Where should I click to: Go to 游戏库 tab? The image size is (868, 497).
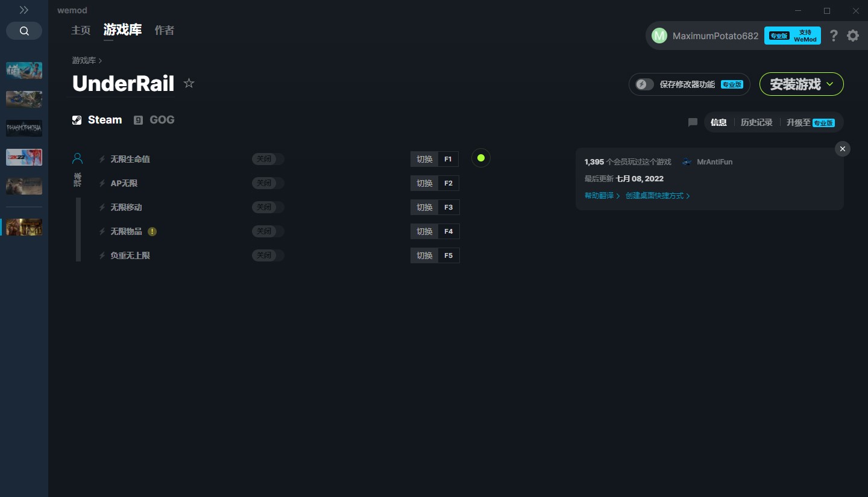[x=122, y=30]
